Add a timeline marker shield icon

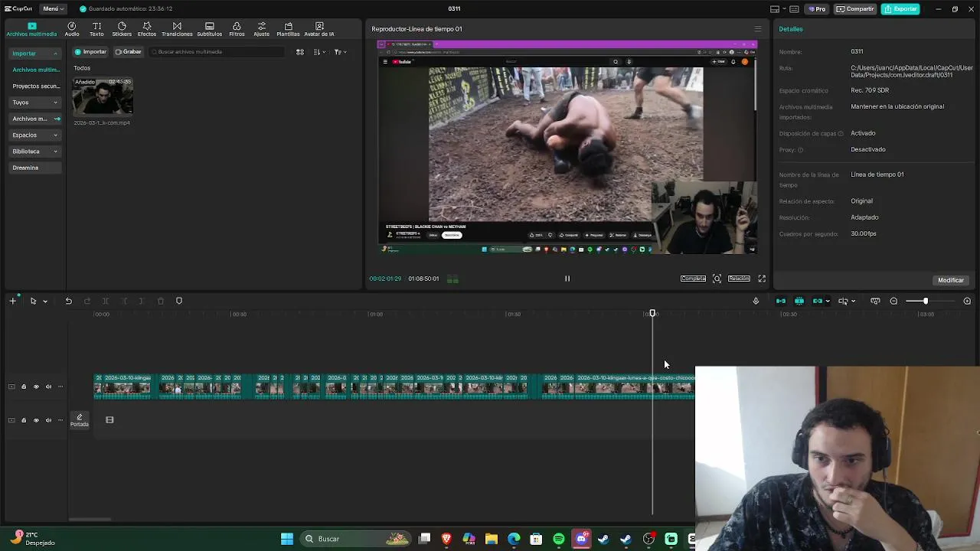tap(179, 301)
